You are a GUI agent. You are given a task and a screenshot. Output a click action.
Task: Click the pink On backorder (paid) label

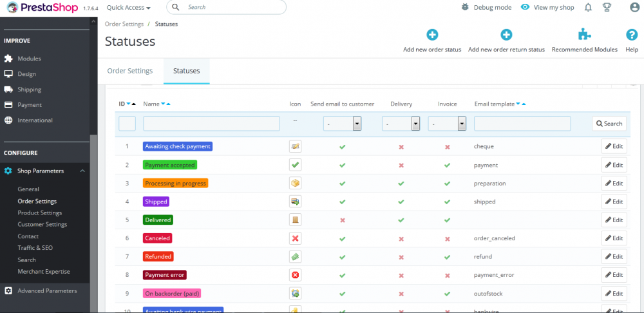tap(172, 294)
